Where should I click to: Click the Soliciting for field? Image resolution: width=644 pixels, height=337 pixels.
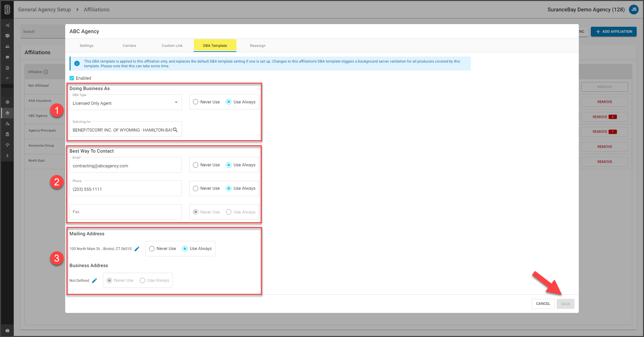click(x=126, y=129)
